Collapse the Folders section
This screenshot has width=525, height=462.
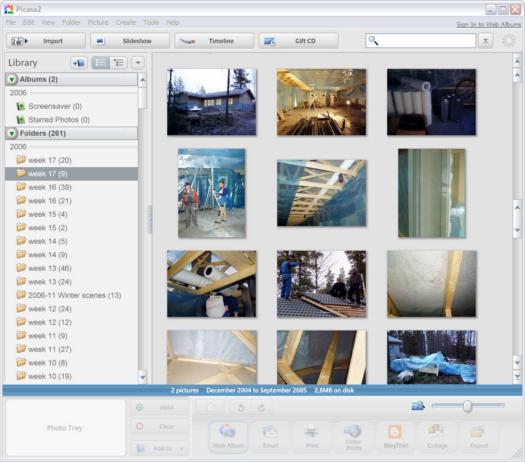(12, 133)
